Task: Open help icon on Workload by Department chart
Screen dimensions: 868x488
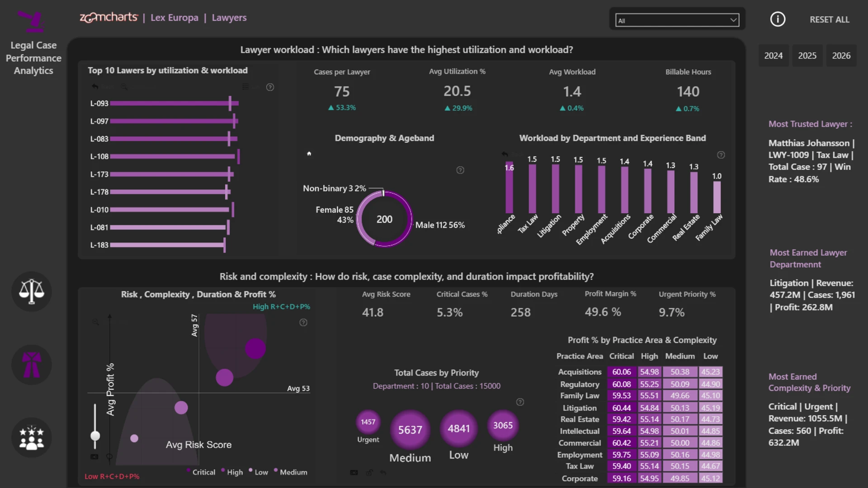Action: [x=721, y=155]
